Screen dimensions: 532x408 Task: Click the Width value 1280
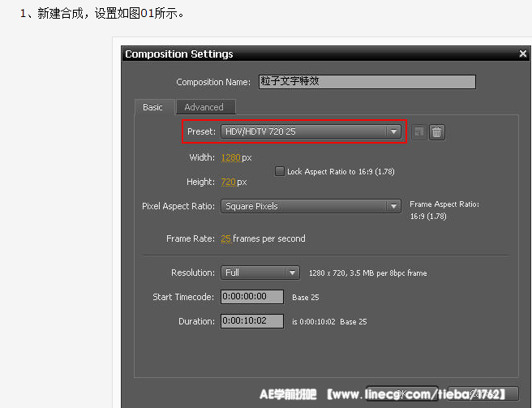pyautogui.click(x=230, y=158)
